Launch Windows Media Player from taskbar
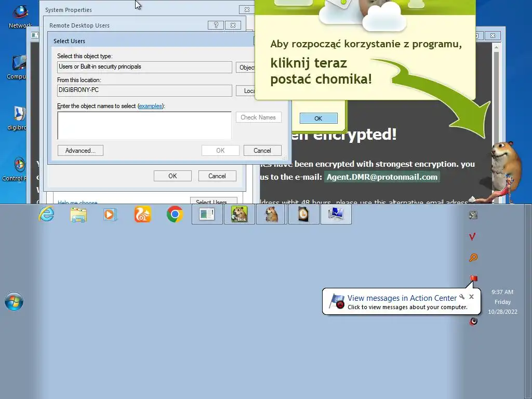Viewport: 532px width, 399px height. 110,215
